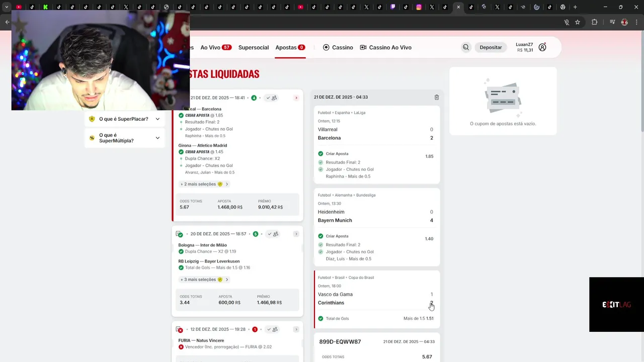Open the Chrome profile avatar
This screenshot has height=362, width=644.
(624, 22)
